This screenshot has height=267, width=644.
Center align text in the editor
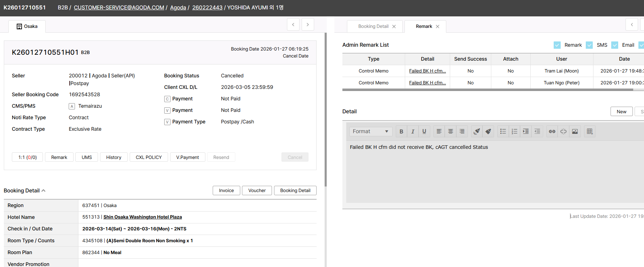pos(450,131)
